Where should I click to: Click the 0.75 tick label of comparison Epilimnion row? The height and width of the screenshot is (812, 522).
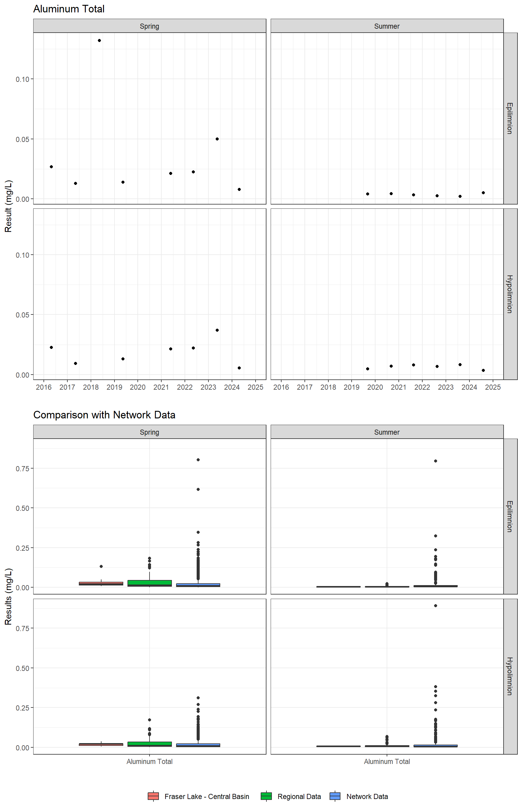coord(23,468)
